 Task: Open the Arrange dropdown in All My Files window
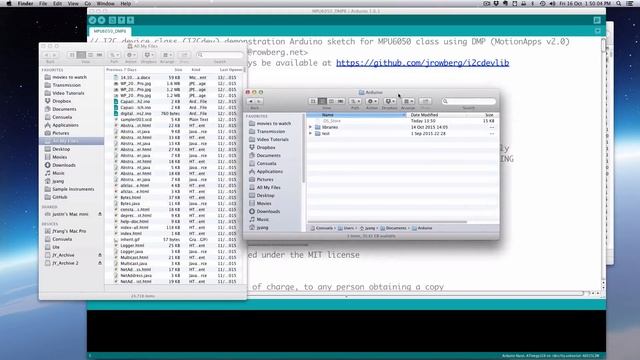pyautogui.click(x=167, y=55)
